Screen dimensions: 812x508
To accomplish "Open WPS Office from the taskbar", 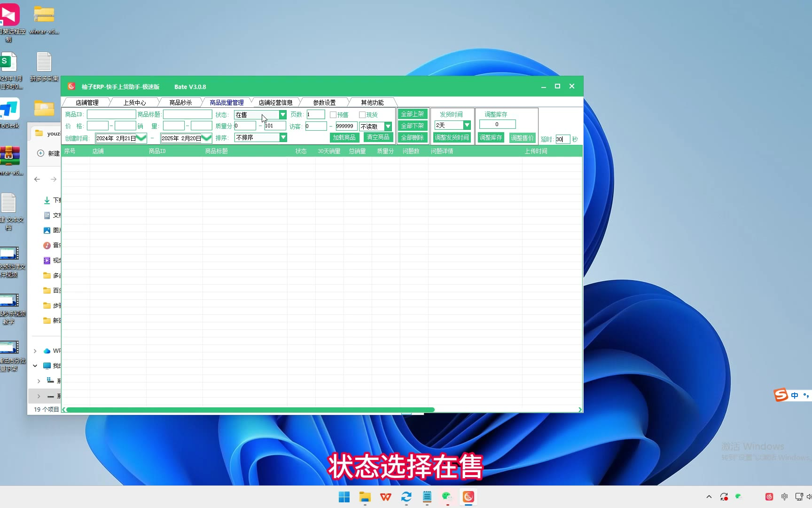I will (385, 497).
